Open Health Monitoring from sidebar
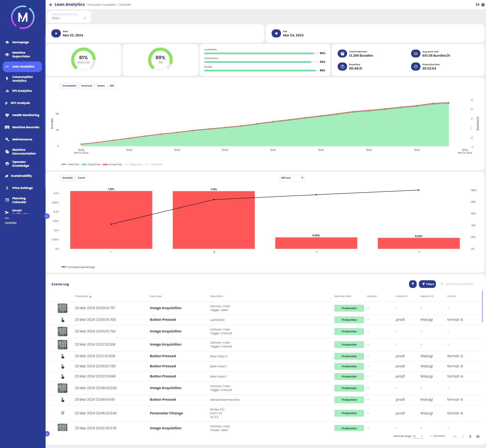Screen dimensions: 486x448 click(26, 115)
